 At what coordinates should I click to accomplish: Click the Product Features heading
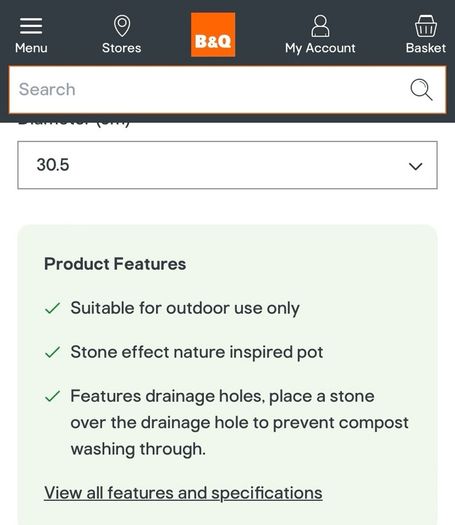(115, 264)
